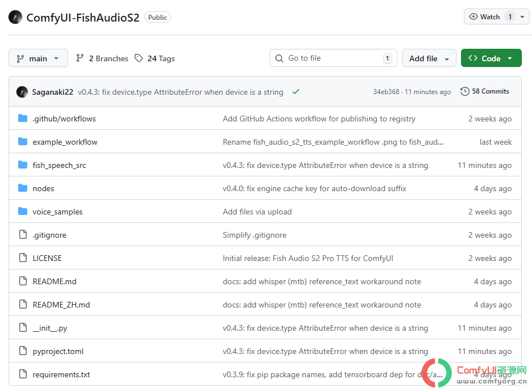Open the 24 Tags link
Viewport: 532px width, 392px height.
154,58
